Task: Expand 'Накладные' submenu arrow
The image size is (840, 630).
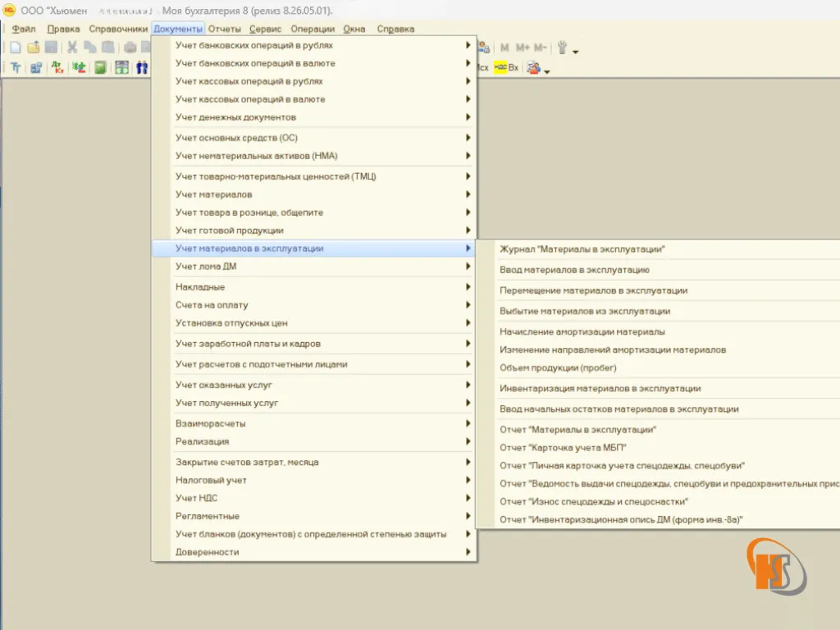Action: click(x=468, y=286)
